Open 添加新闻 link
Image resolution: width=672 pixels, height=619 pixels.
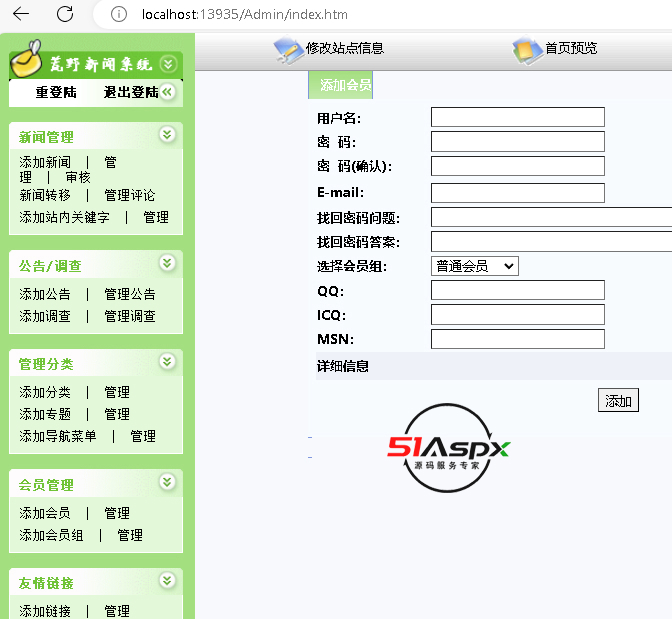(x=45, y=162)
